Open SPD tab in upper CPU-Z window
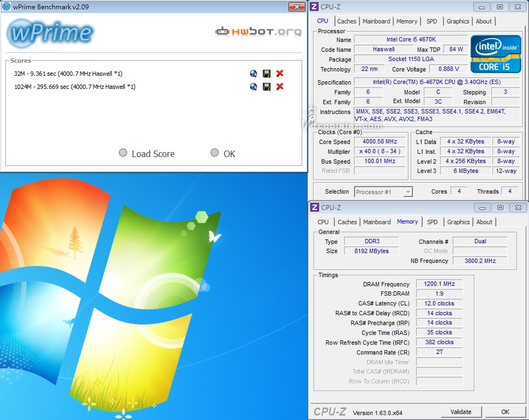This screenshot has height=420, width=529. tap(431, 21)
